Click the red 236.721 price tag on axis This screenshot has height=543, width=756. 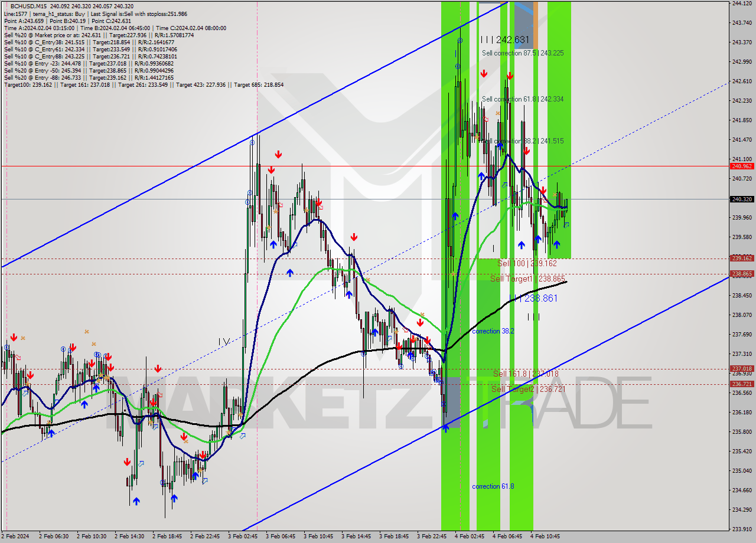tap(742, 384)
